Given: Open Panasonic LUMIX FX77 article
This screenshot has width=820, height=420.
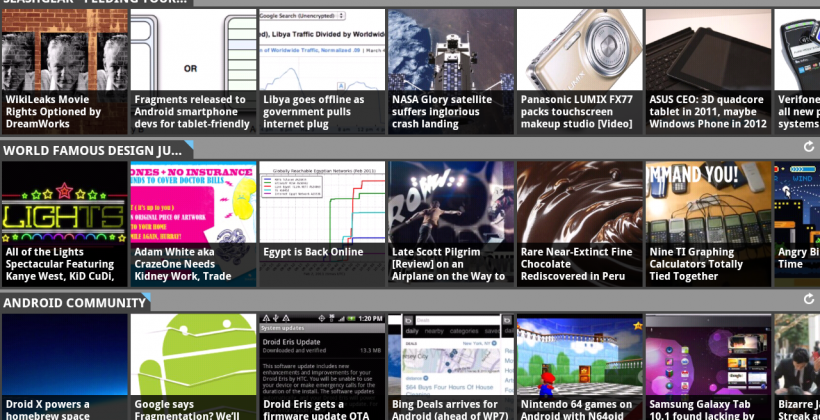Looking at the screenshot, I should click(579, 72).
